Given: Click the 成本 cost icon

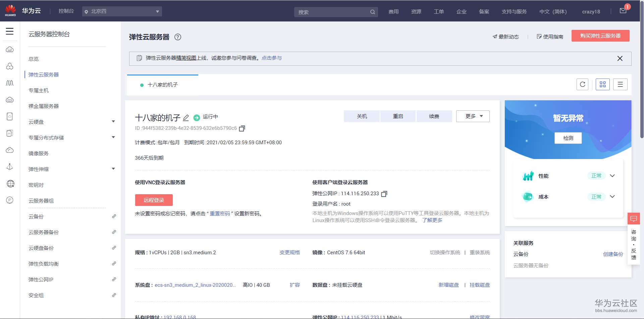Looking at the screenshot, I should (x=528, y=197).
